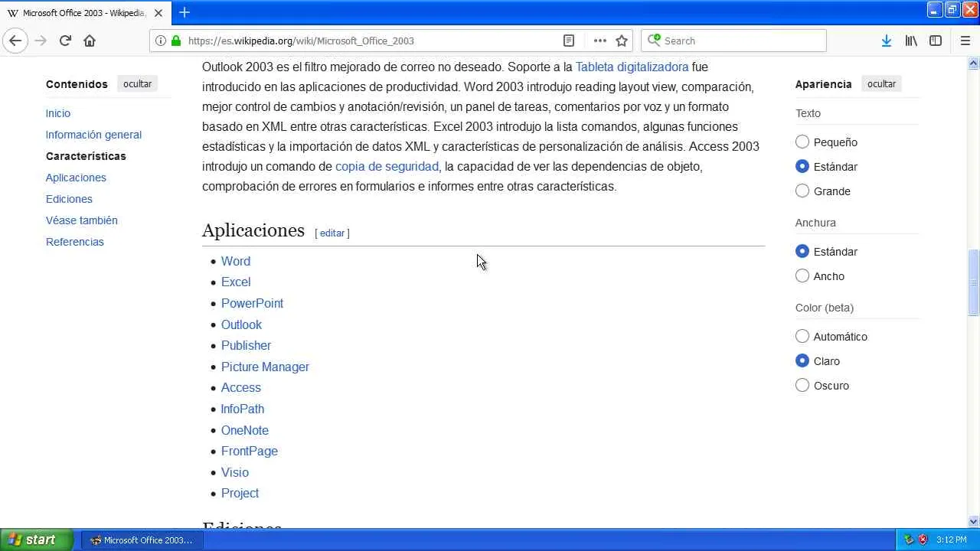Screen dimensions: 980x551
Task: Hide the Apariencia panel
Action: tap(881, 83)
